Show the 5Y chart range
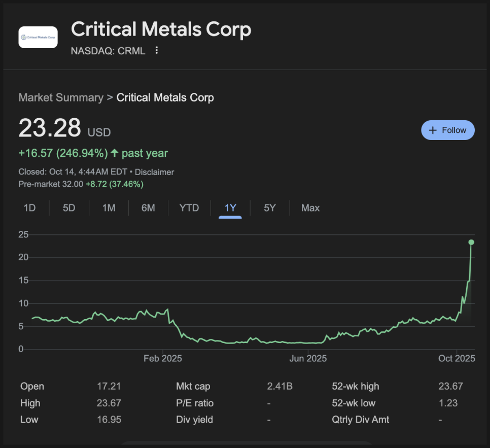The width and height of the screenshot is (490, 448). [x=270, y=208]
